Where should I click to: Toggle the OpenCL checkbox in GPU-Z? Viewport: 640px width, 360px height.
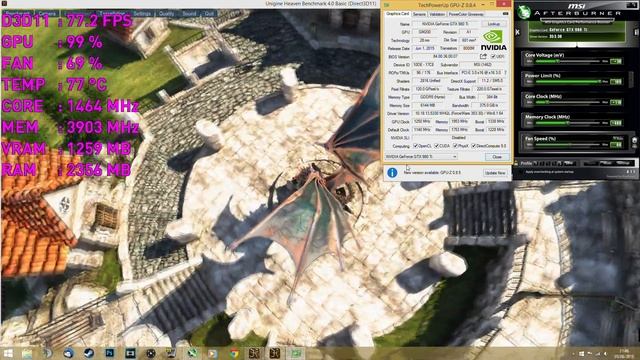coord(416,146)
